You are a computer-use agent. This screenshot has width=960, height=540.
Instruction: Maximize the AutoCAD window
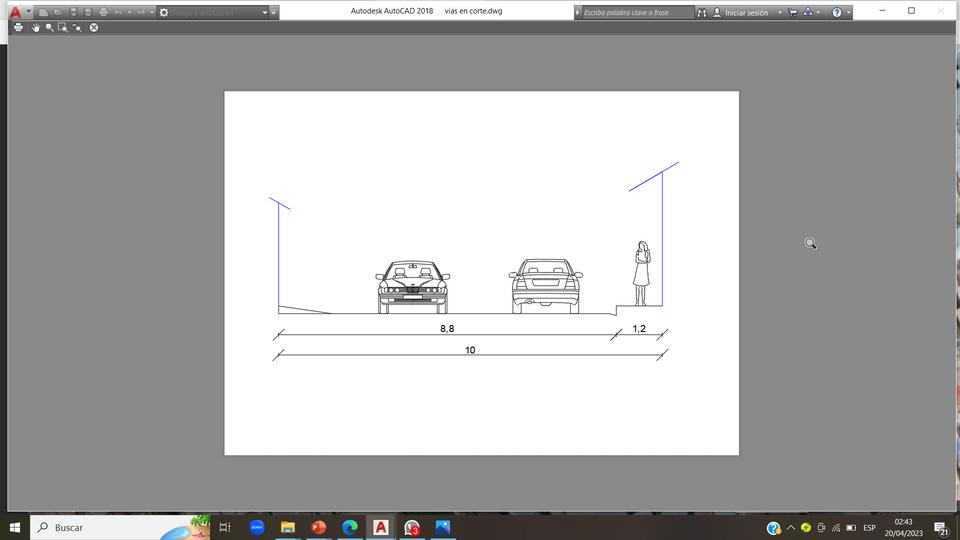(x=911, y=10)
